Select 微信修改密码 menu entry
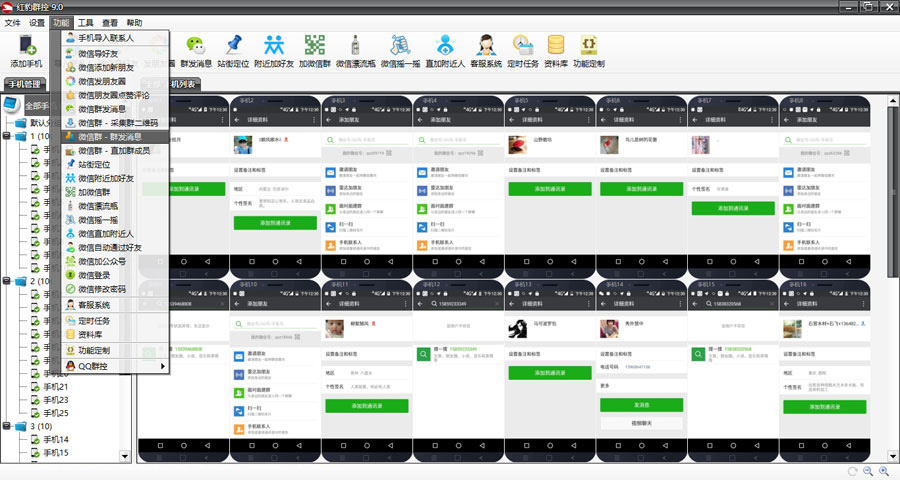This screenshot has width=900, height=480. tap(115, 289)
